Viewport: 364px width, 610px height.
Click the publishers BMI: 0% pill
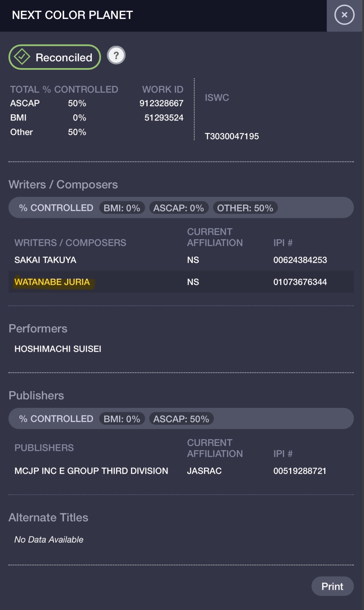pyautogui.click(x=122, y=419)
